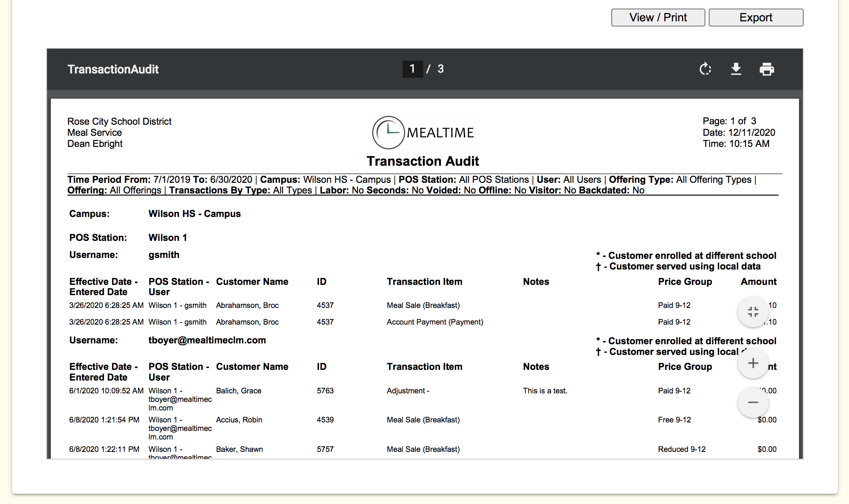Viewport: 849px width, 504px height.
Task: Click ID 5757 for Baker, Shawn
Action: pos(325,449)
